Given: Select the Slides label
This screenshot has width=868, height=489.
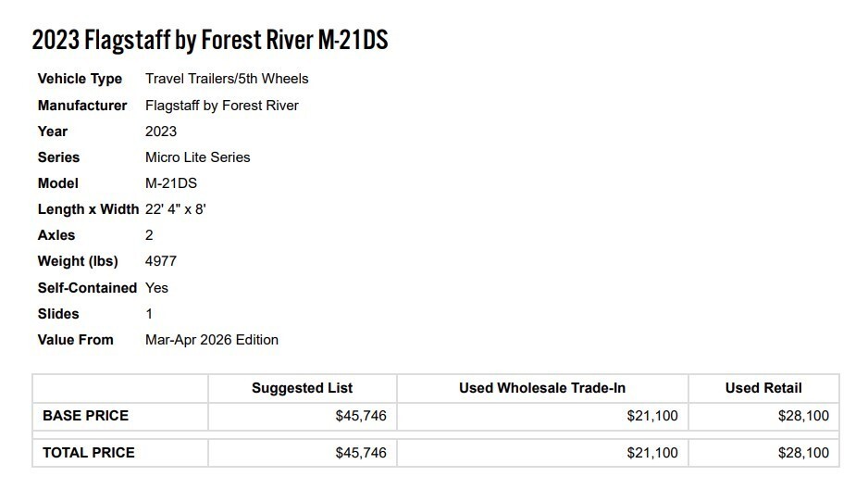Looking at the screenshot, I should tap(58, 314).
